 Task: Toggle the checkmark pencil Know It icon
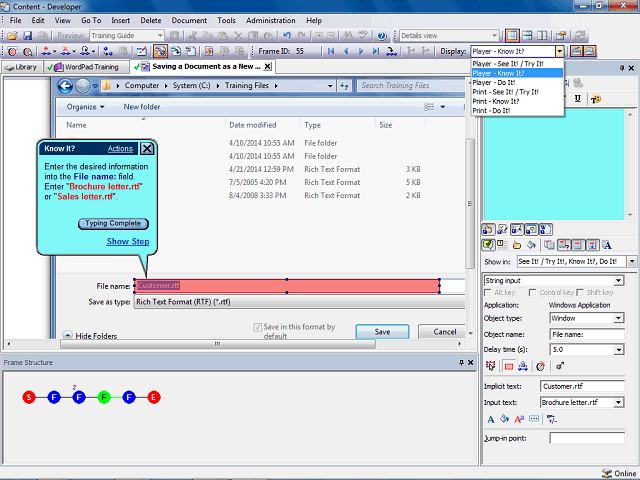pos(502,230)
